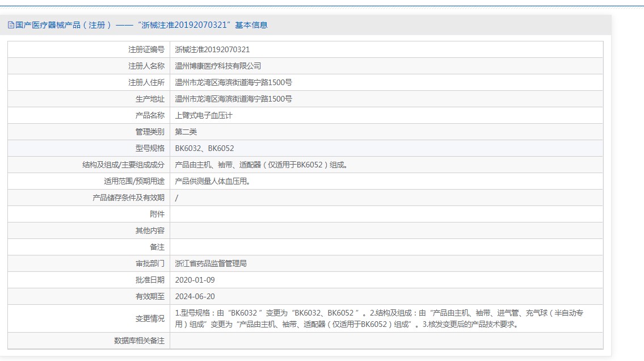Click the label 适用范围/预期用途
The height and width of the screenshot is (361, 644).
point(134,181)
